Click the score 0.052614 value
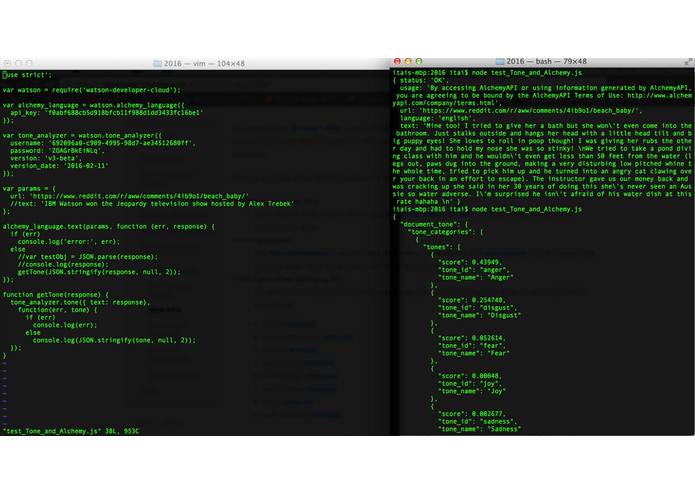Image resolution: width=695 pixels, height=494 pixels. coord(489,338)
